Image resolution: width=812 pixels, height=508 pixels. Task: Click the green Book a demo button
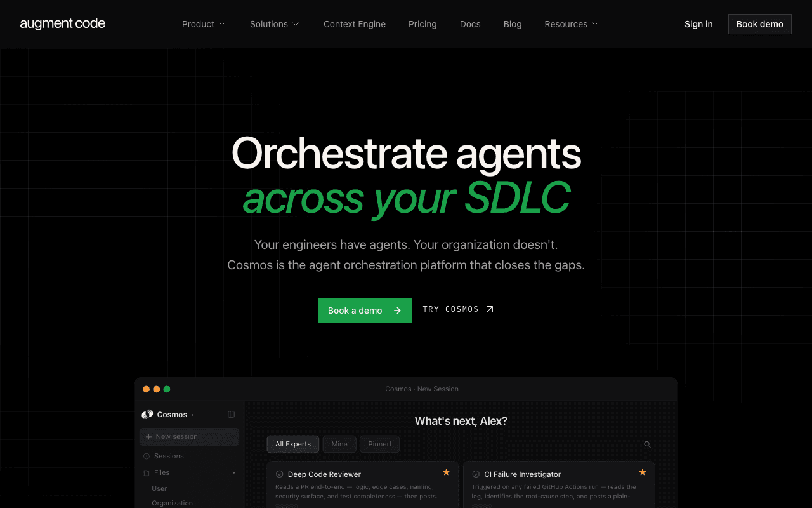[365, 311]
